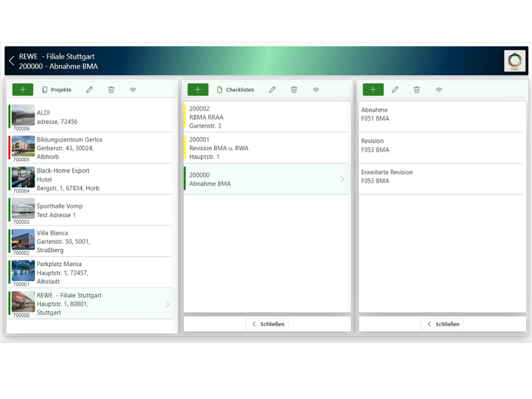Open the company logo in header
The height and width of the screenshot is (399, 532).
514,61
